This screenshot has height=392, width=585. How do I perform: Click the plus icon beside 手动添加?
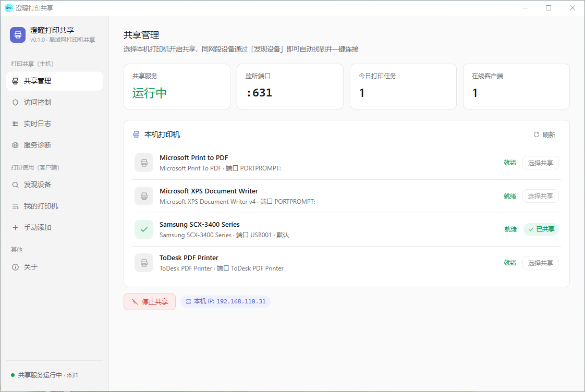click(15, 227)
